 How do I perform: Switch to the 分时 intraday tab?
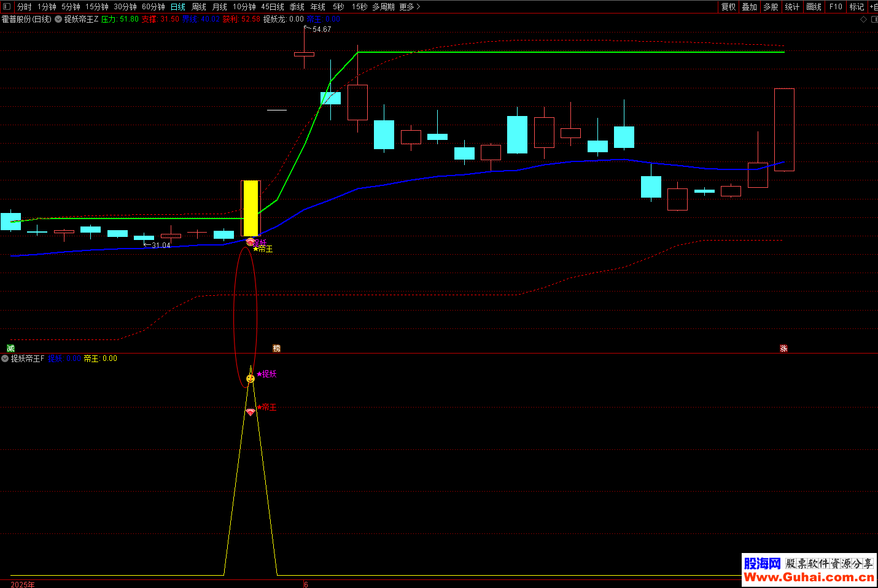(24, 7)
